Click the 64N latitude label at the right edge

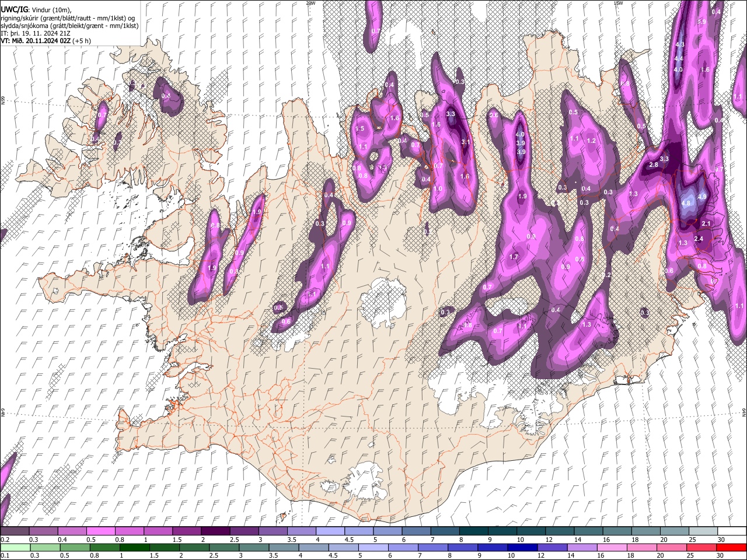(744, 412)
